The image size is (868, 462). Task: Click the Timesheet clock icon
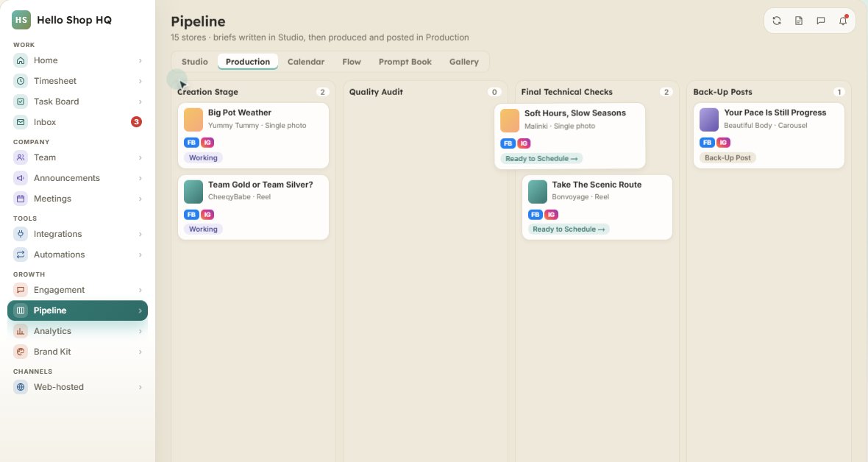point(21,81)
